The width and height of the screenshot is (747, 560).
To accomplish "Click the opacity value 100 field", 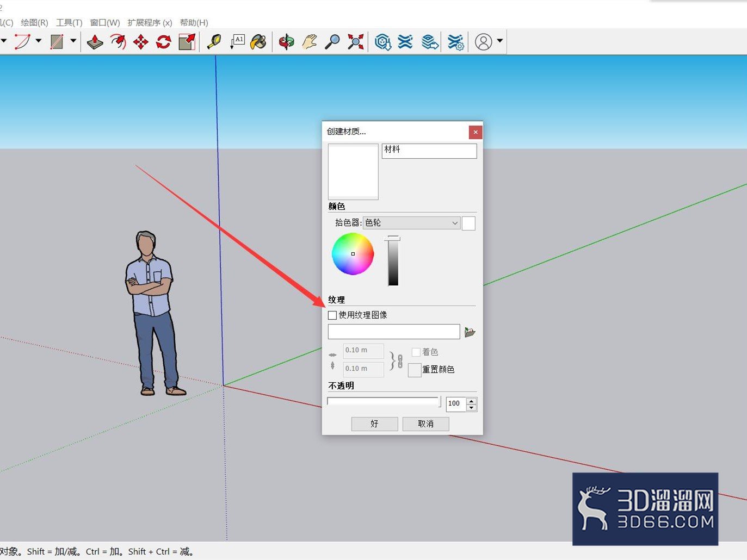I will (x=456, y=404).
